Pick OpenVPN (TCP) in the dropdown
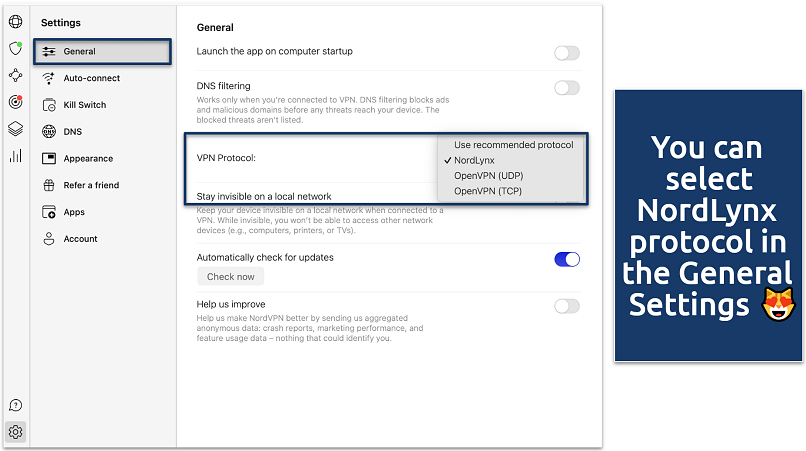 [x=490, y=190]
